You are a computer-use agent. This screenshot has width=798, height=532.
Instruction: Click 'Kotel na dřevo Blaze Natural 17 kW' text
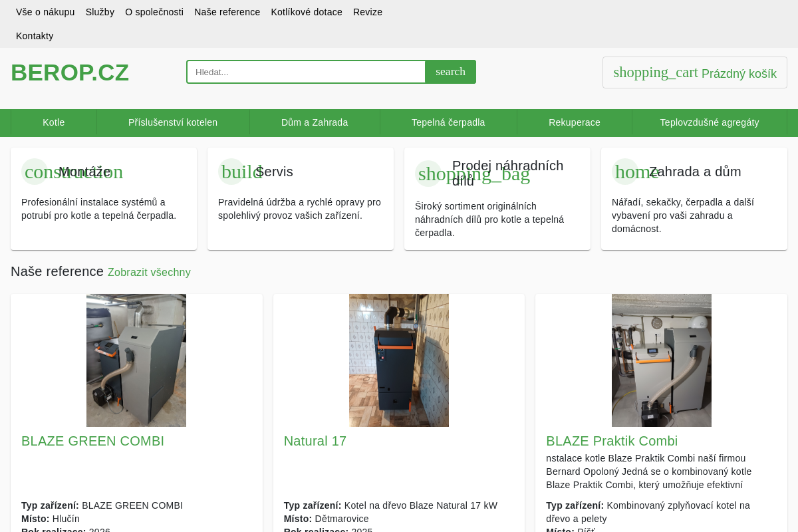pyautogui.click(x=421, y=505)
